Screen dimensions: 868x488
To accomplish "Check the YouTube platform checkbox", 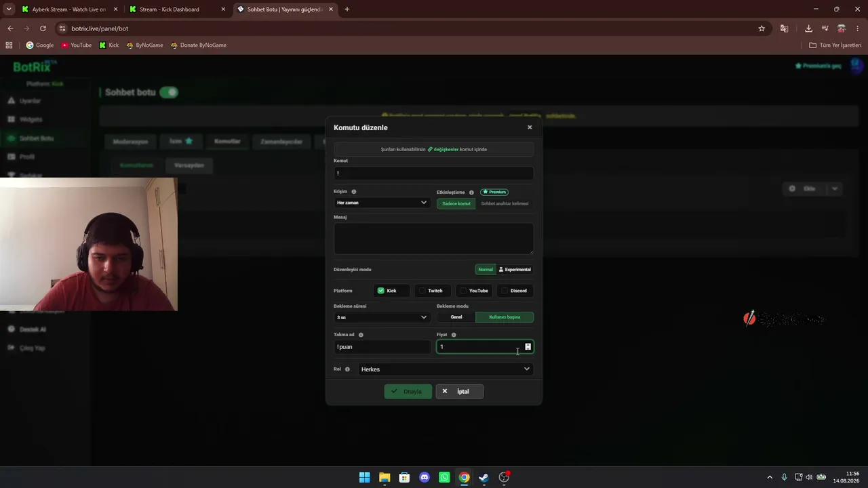I will pos(463,291).
